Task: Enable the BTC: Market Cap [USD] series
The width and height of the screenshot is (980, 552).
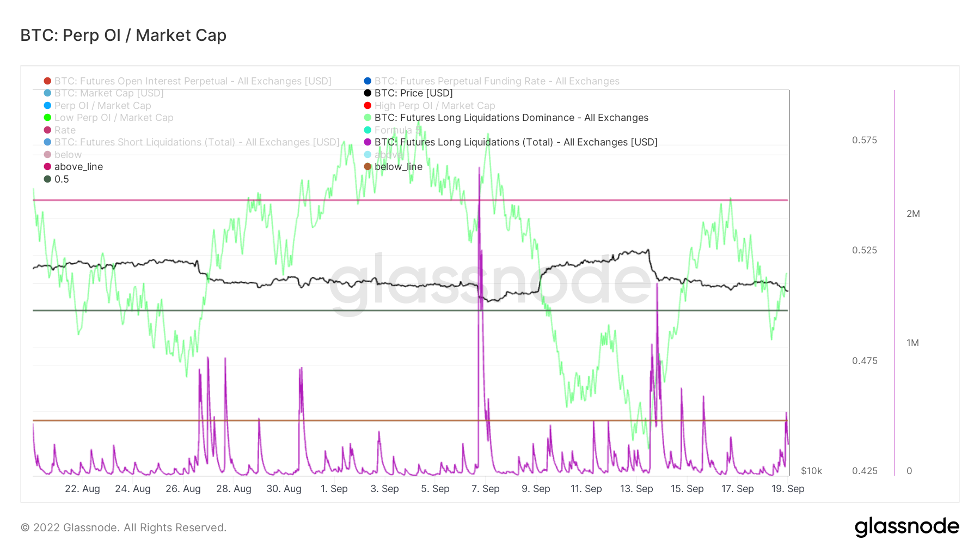Action: click(108, 93)
